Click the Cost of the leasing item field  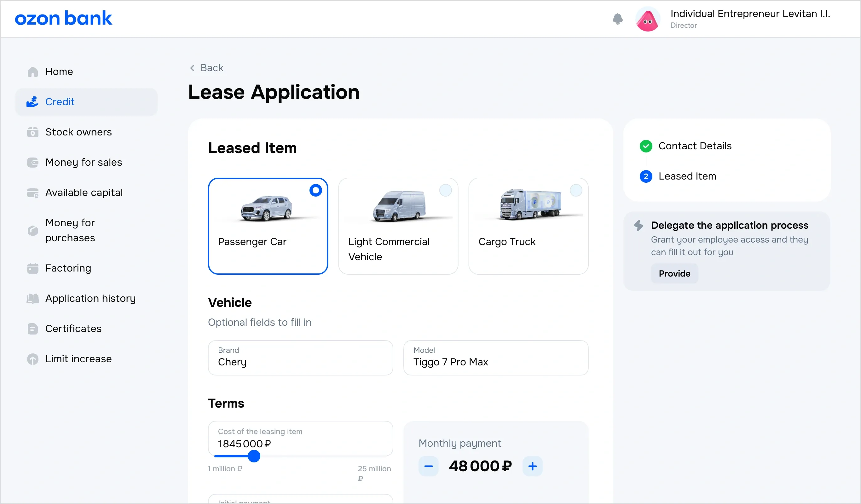[x=301, y=438]
